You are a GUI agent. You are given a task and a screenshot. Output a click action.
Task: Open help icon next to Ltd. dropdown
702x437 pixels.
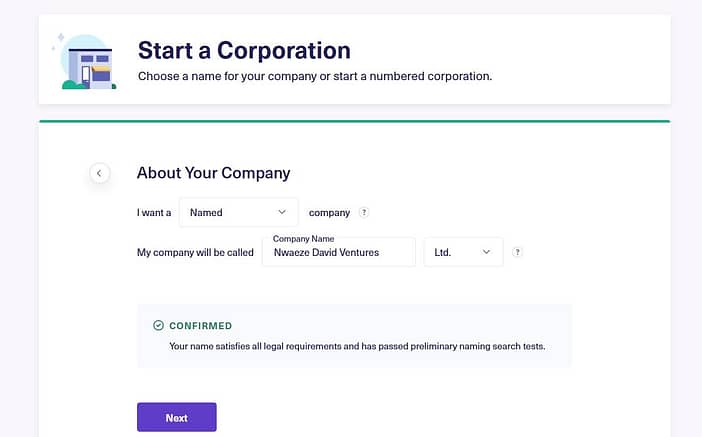[517, 252]
